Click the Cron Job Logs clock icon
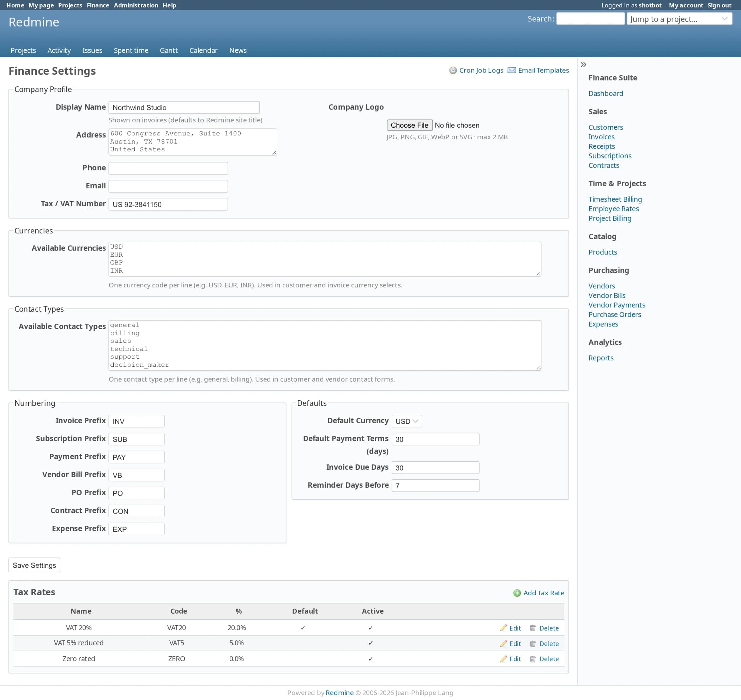The height and width of the screenshot is (700, 741). (453, 71)
